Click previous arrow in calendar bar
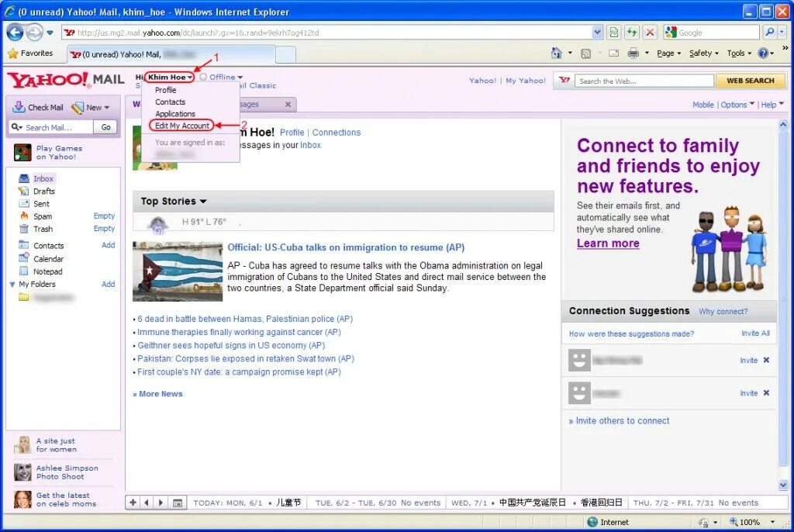Viewport: 794px width, 532px height. point(147,503)
